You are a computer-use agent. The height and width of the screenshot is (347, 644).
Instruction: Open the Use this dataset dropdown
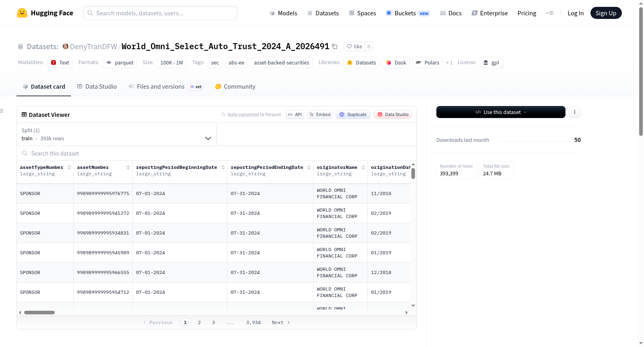501,112
